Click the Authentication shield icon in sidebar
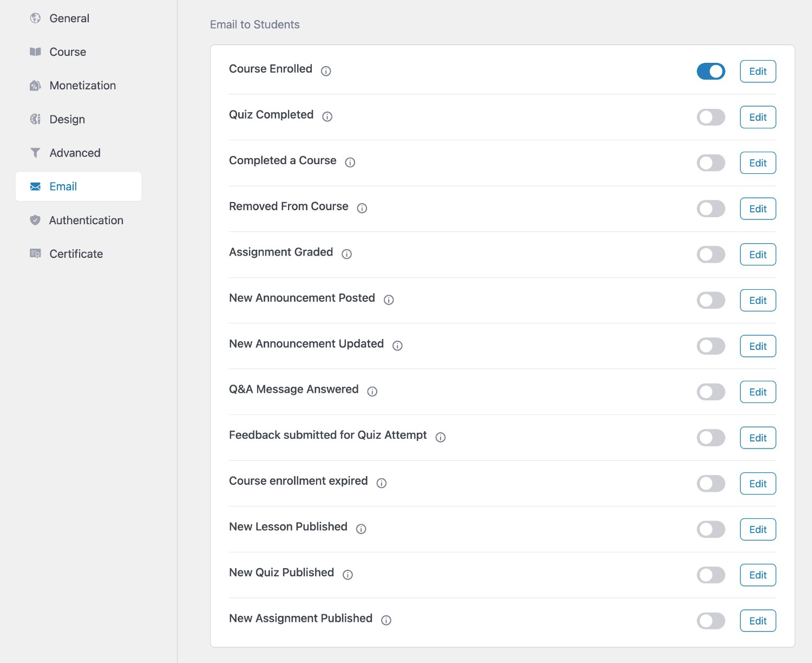 35,220
